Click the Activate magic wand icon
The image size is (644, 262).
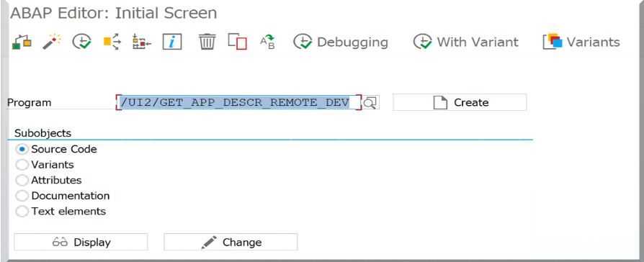(x=52, y=42)
